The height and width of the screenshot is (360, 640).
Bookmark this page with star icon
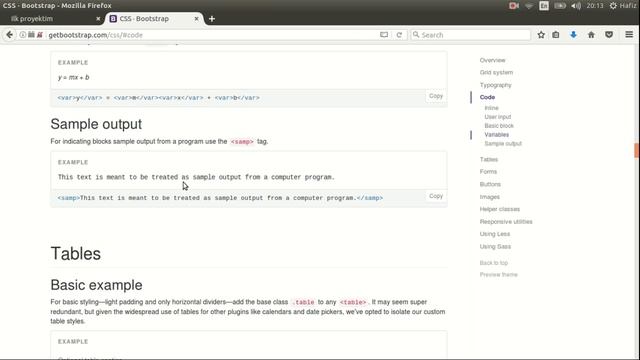(x=541, y=35)
